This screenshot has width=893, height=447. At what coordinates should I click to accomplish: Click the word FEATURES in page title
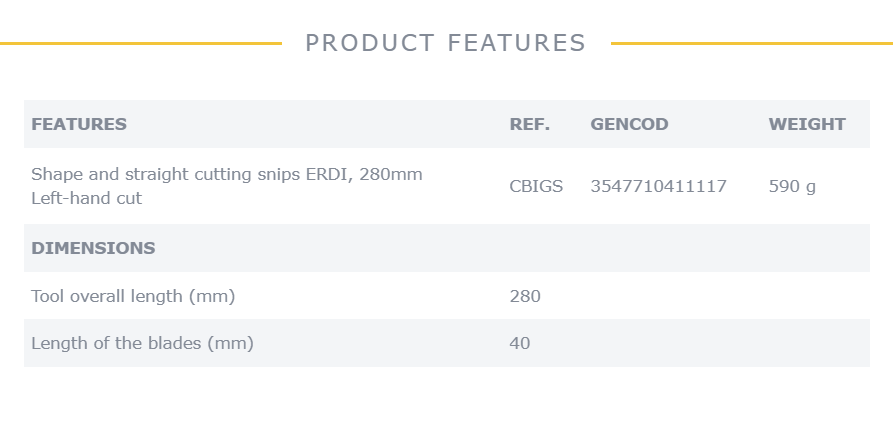click(x=517, y=43)
